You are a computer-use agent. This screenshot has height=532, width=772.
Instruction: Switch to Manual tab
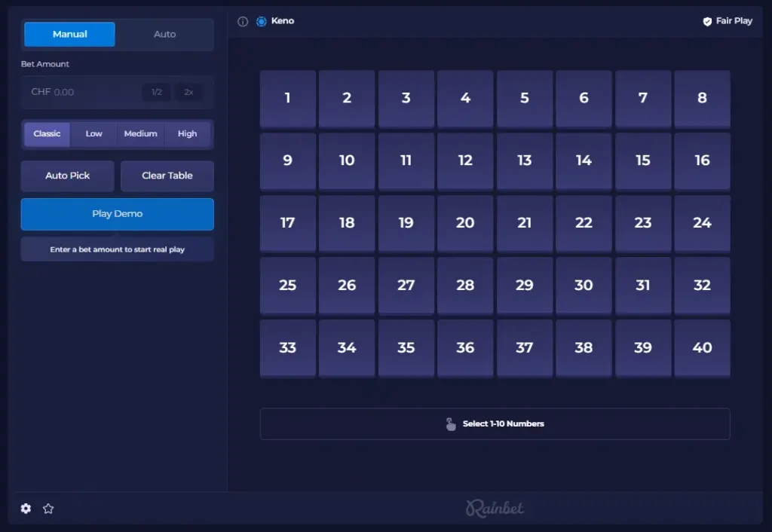point(69,35)
